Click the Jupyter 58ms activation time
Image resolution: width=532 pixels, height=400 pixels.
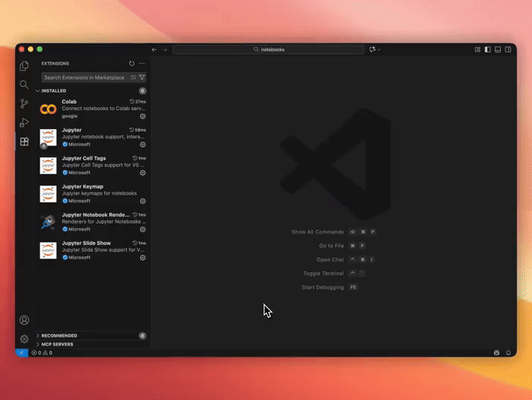[138, 130]
